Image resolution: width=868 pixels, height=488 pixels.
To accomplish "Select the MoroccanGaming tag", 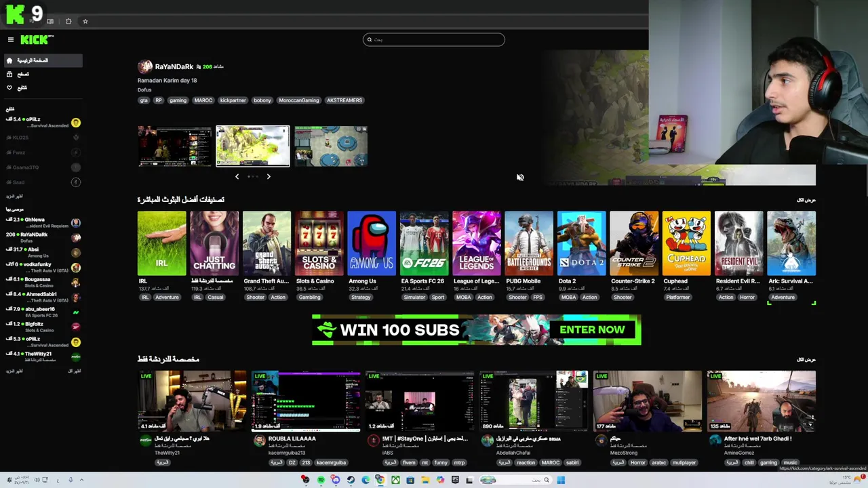I will [298, 100].
